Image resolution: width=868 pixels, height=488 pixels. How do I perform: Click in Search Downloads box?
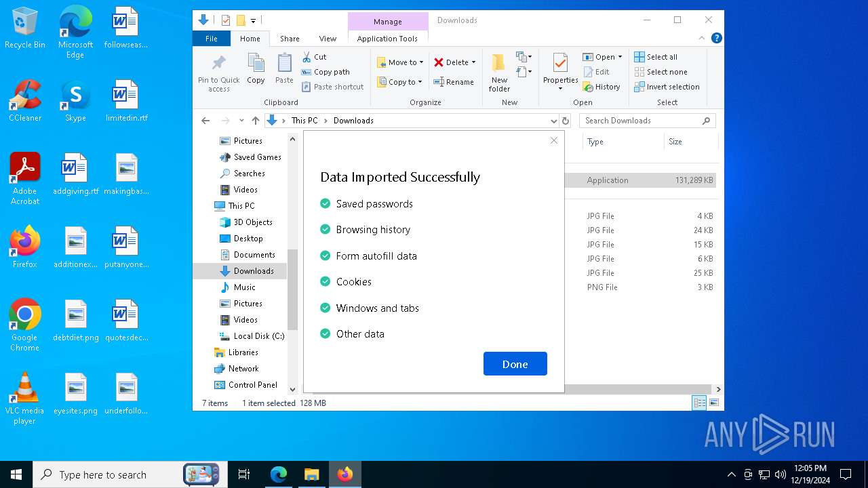pyautogui.click(x=648, y=121)
